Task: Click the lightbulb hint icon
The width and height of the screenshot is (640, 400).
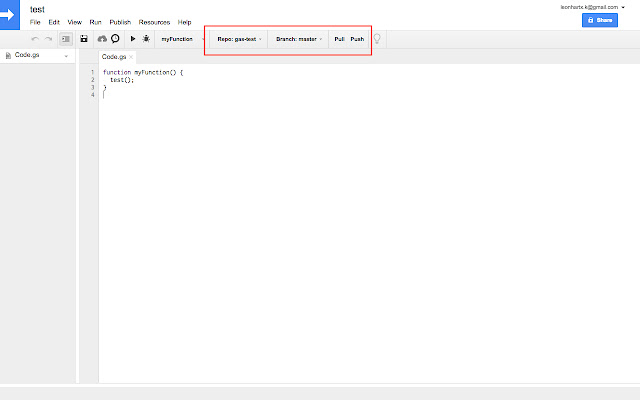Action: (377, 39)
